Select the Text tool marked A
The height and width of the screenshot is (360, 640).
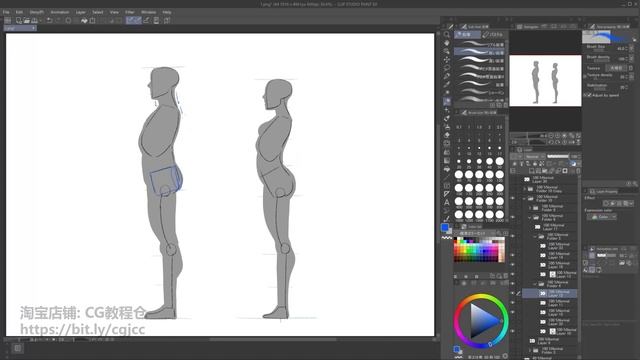click(x=447, y=202)
